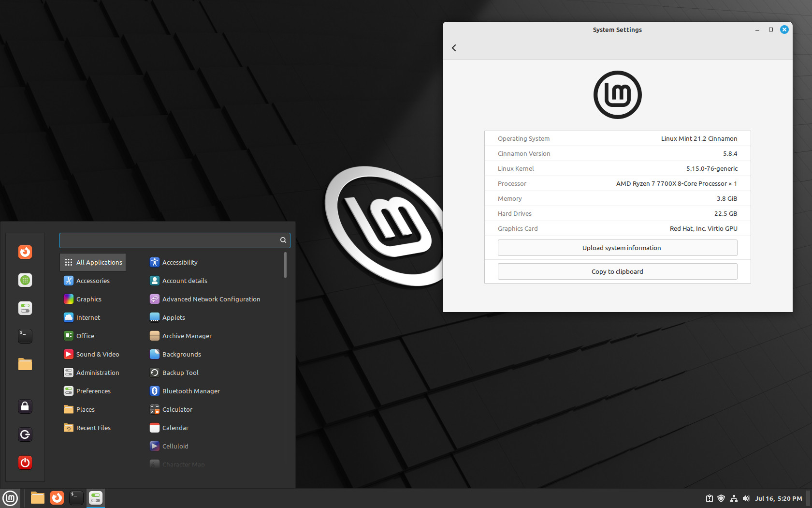Click the Hard Drives 22.5 GB value
The height and width of the screenshot is (508, 812).
[x=725, y=213]
